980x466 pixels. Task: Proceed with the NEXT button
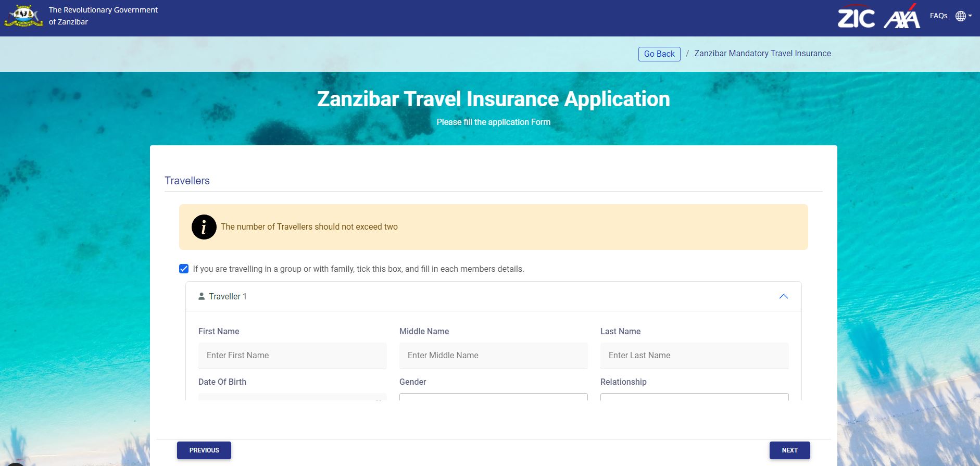pos(789,450)
